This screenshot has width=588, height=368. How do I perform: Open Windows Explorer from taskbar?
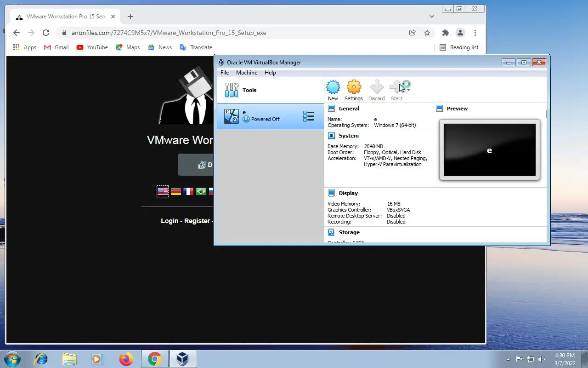[x=69, y=359]
